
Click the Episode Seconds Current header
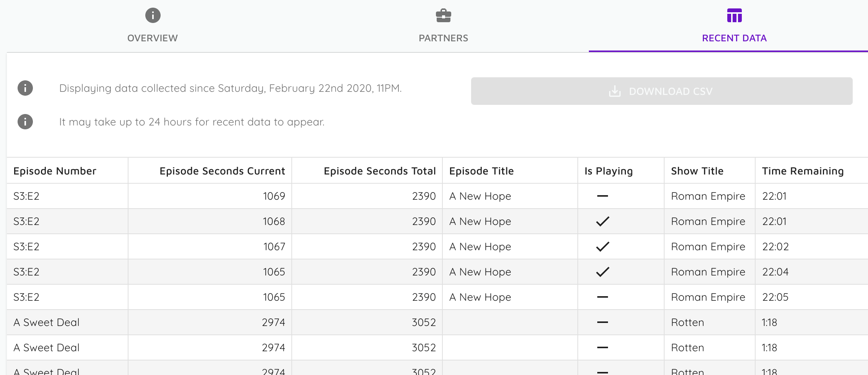pyautogui.click(x=222, y=171)
